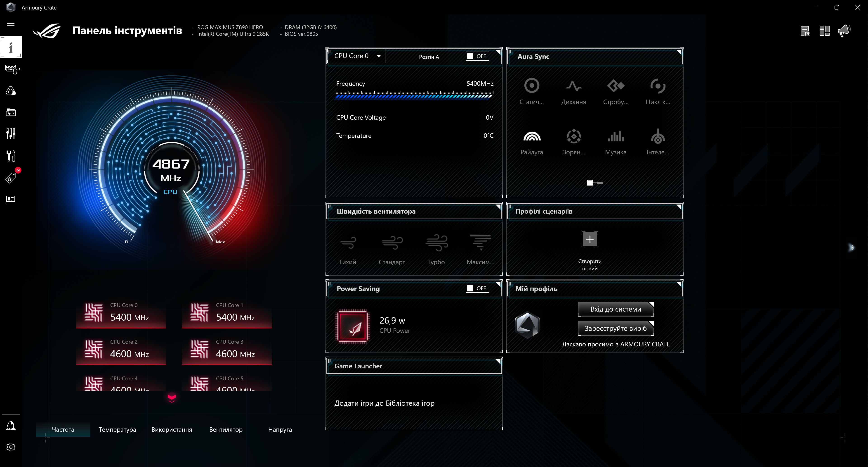Open the hamburger menu
868x467 pixels.
click(11, 25)
